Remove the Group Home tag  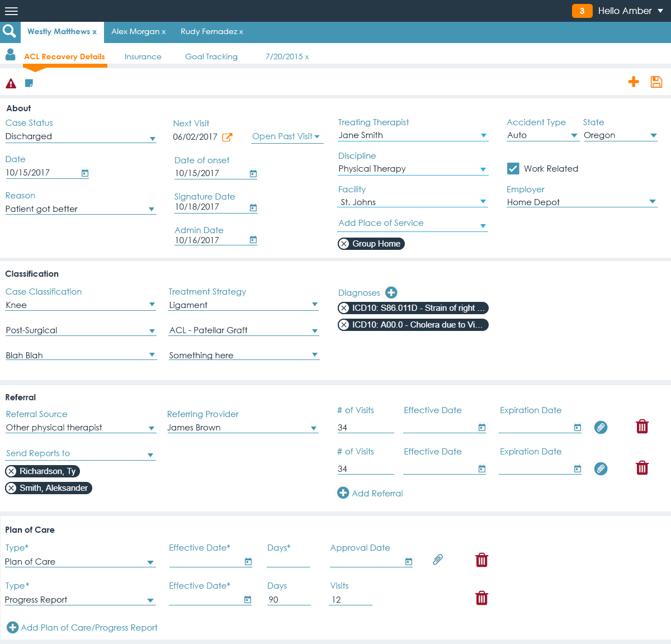[344, 244]
